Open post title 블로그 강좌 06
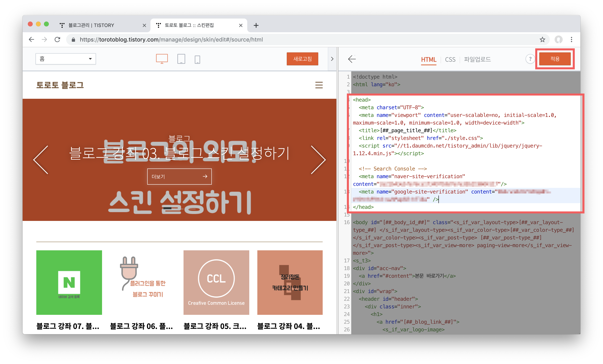 coord(141,326)
